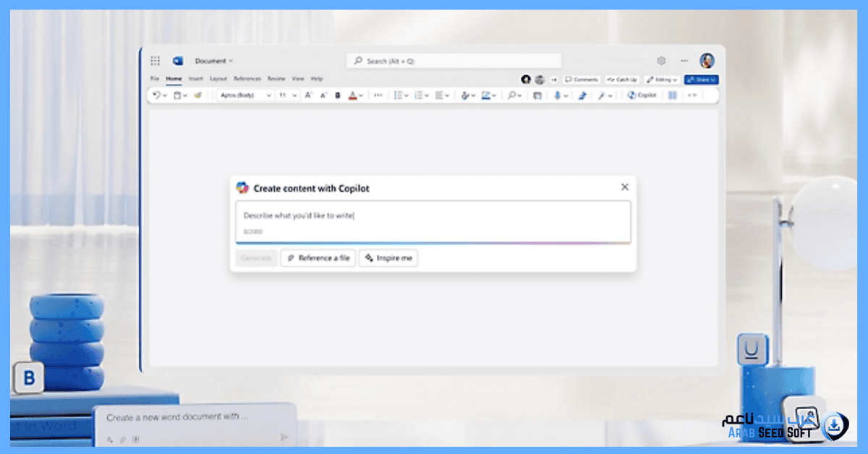This screenshot has width=868, height=454.
Task: Click the Reference a file button
Action: (318, 258)
